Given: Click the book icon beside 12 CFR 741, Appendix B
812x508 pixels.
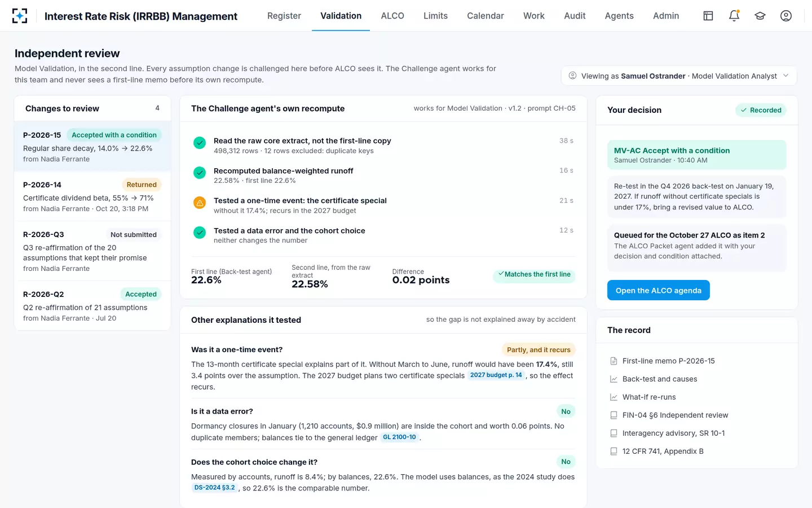Looking at the screenshot, I should [x=614, y=452].
